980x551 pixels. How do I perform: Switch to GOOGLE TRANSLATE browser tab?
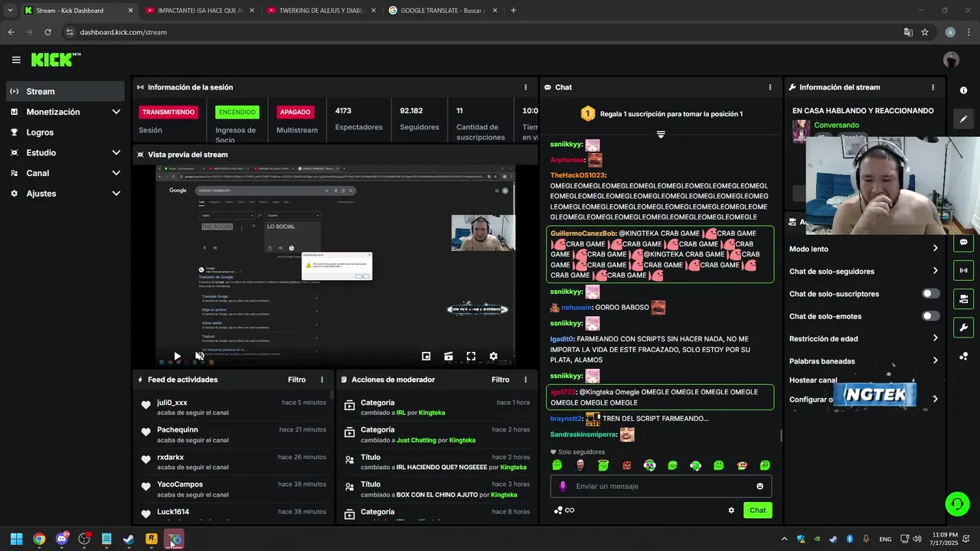click(x=443, y=11)
